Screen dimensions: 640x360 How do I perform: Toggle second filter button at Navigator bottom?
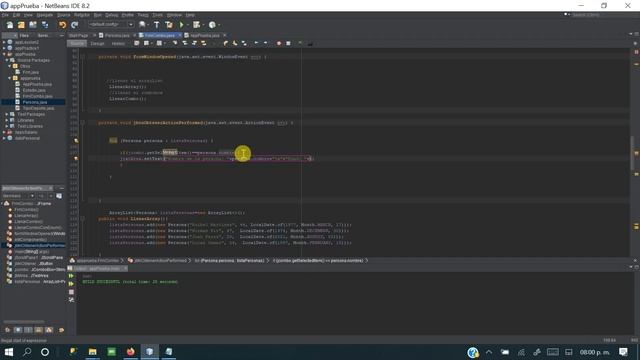tap(18, 330)
